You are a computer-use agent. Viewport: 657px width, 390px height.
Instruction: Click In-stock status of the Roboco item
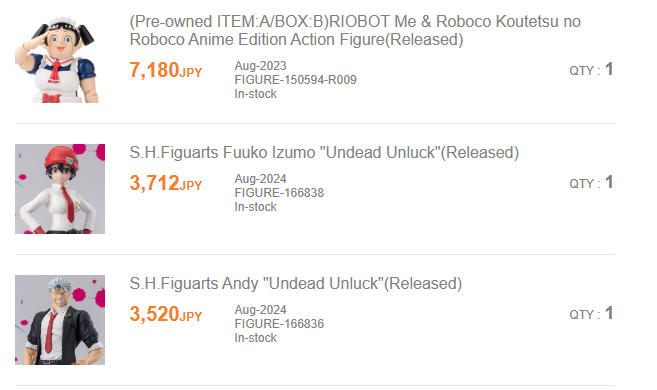(256, 94)
